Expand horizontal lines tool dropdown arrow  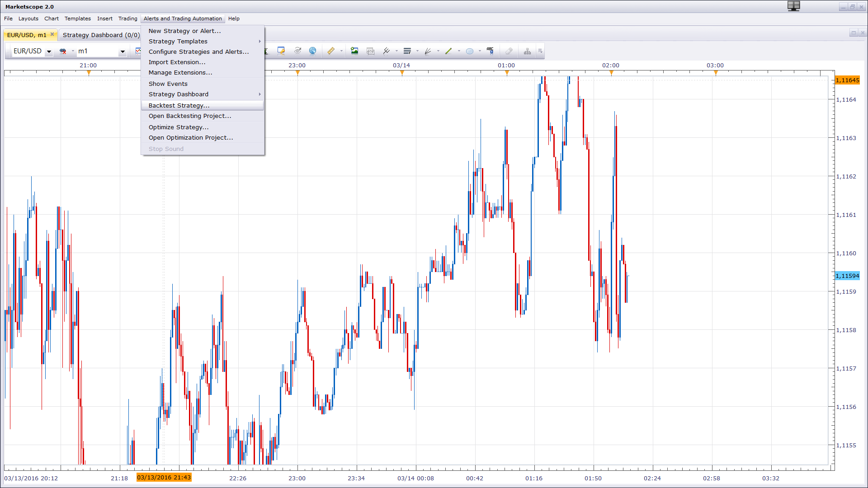click(x=417, y=51)
